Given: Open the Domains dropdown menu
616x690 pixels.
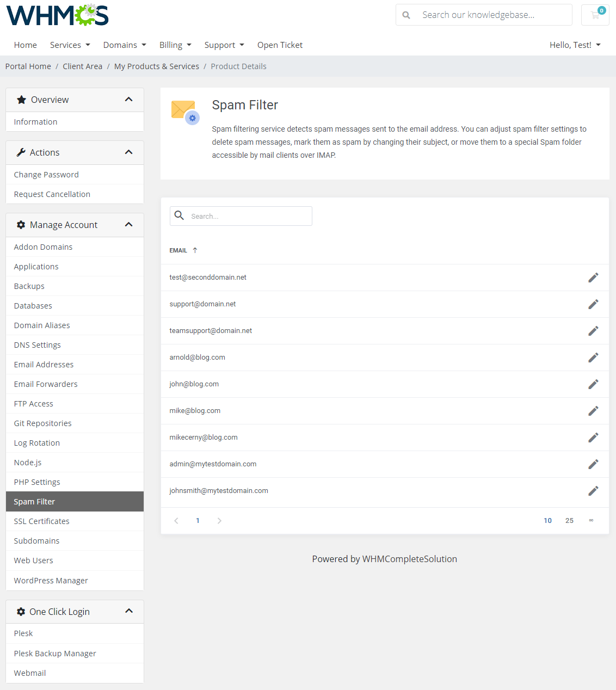Looking at the screenshot, I should pos(125,45).
